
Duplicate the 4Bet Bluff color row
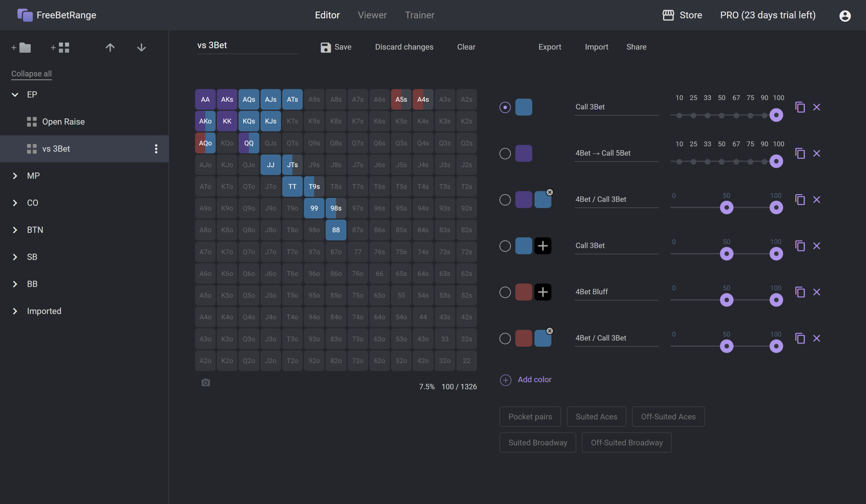click(x=800, y=292)
